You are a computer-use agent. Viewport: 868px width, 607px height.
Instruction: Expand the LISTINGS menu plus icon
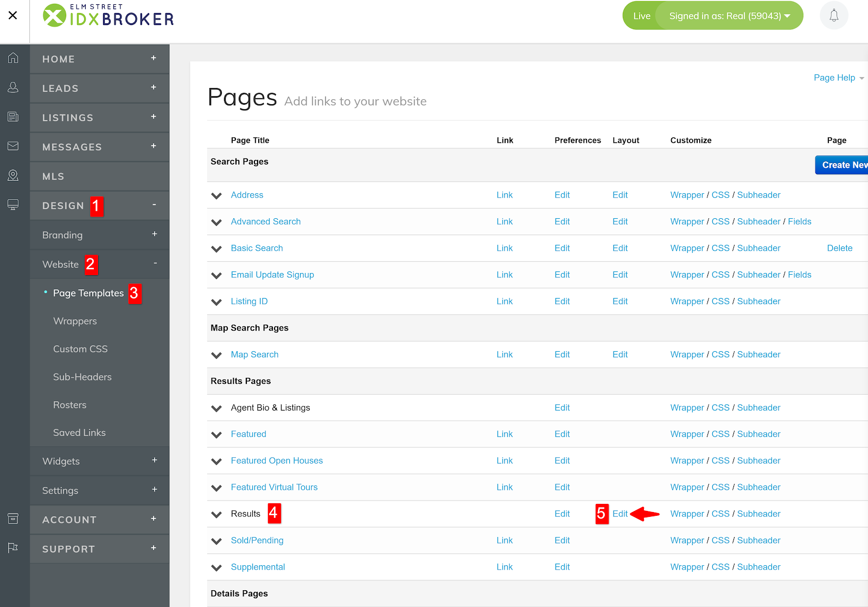pyautogui.click(x=154, y=117)
